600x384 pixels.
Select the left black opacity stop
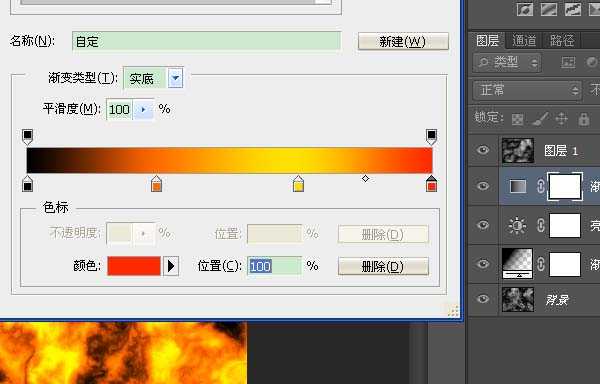pos(27,137)
